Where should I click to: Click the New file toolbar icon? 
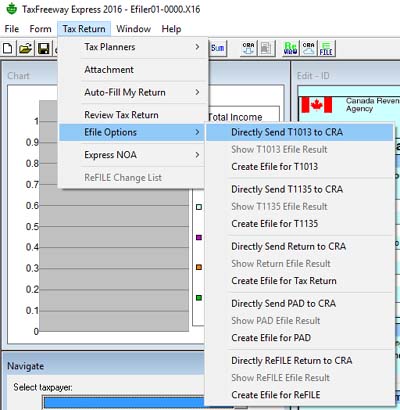point(8,49)
